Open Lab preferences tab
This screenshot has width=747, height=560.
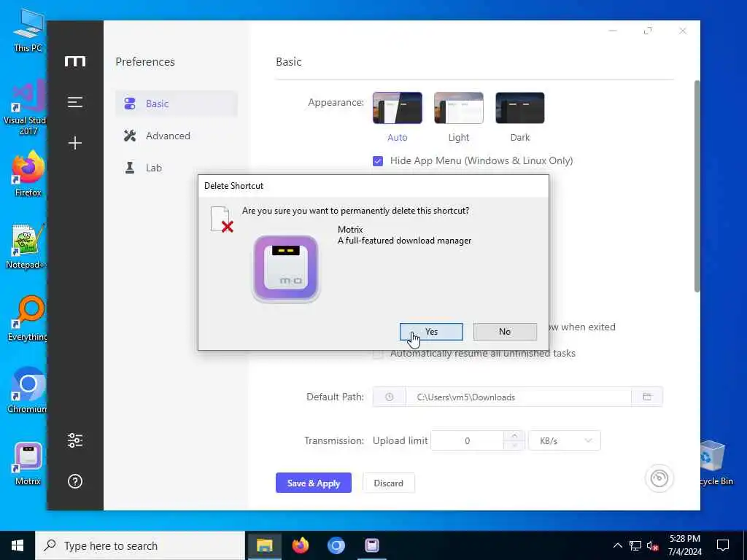177,168
